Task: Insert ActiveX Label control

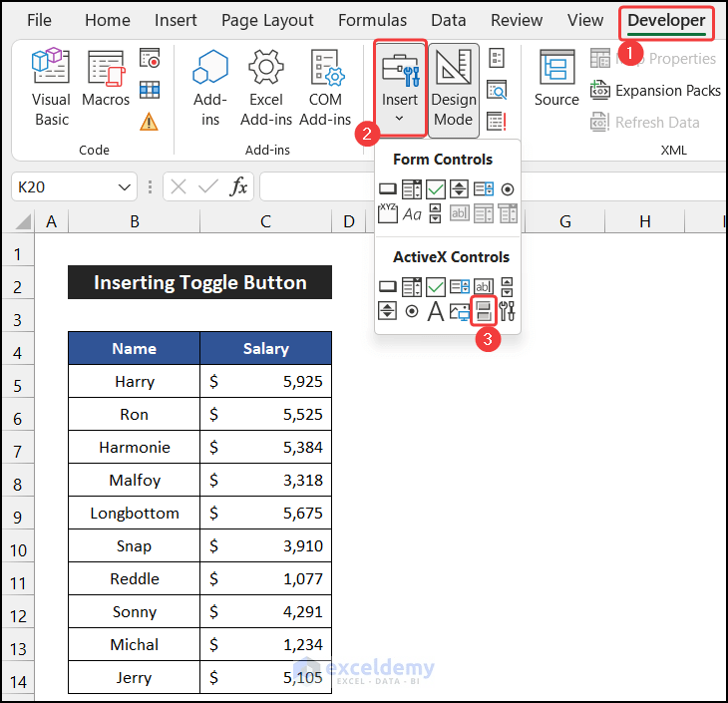Action: coord(436,311)
